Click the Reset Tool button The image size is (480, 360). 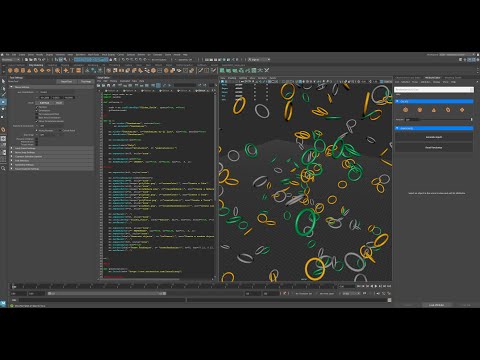tap(66, 81)
